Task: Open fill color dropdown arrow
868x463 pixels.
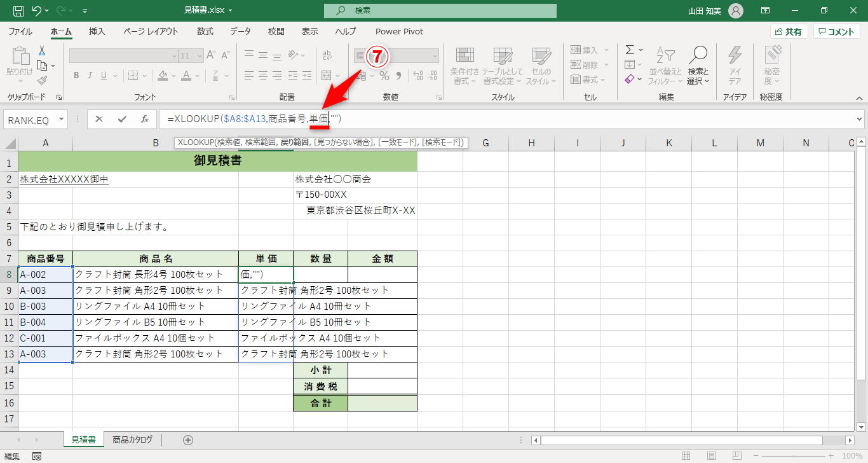Action: (x=174, y=76)
